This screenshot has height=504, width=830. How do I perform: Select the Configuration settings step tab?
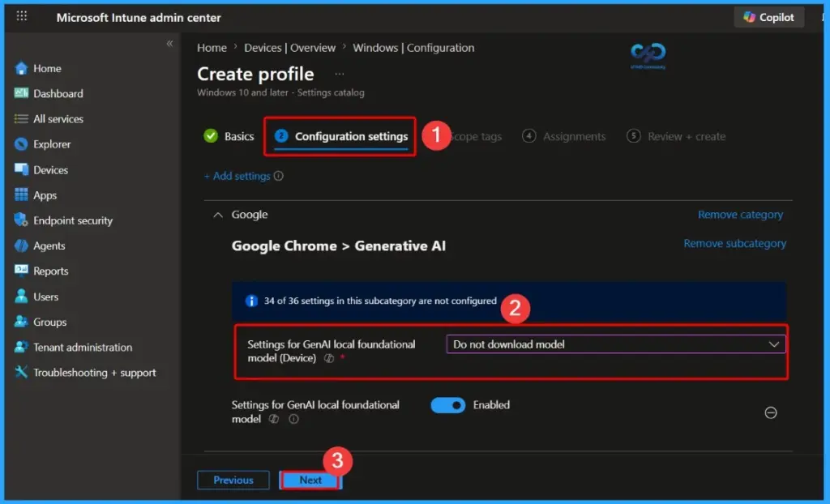(x=341, y=136)
